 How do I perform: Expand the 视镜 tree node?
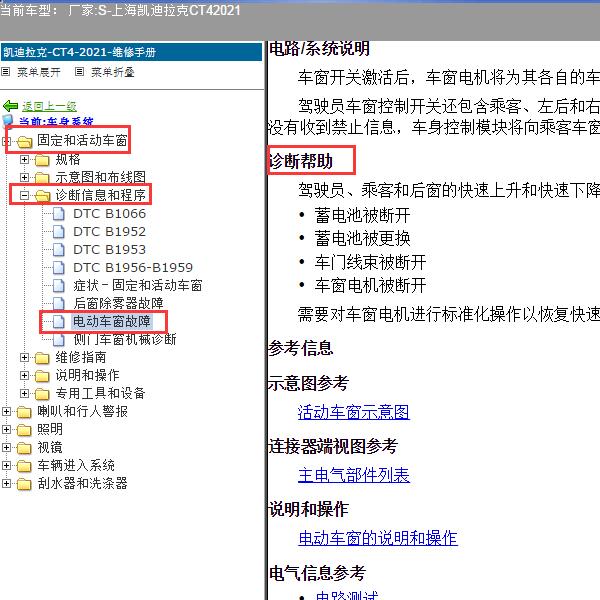click(x=7, y=447)
